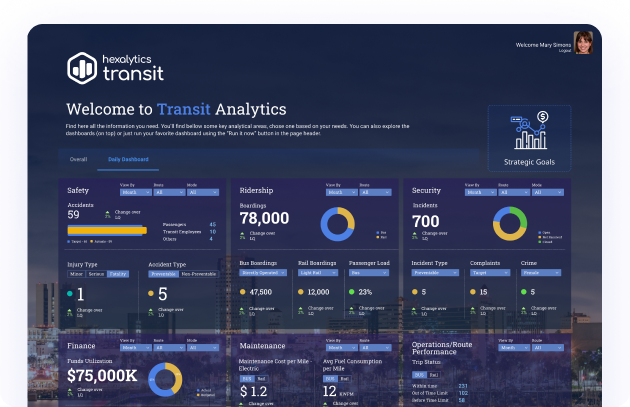Open Security Incident Type Preventable dropdown

pos(432,272)
